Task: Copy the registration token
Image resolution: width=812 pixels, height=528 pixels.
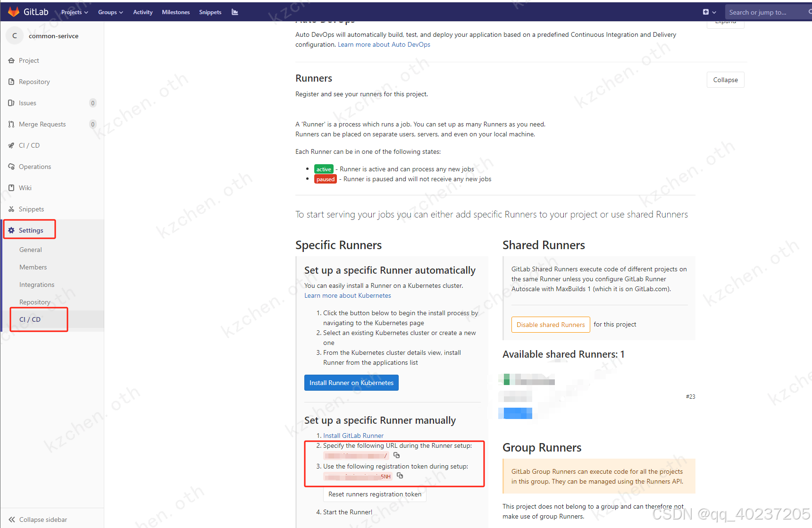Action: coord(400,476)
